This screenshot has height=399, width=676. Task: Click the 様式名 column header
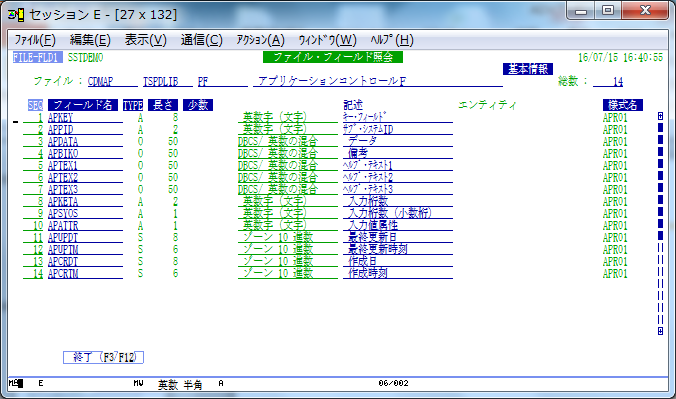click(x=623, y=105)
